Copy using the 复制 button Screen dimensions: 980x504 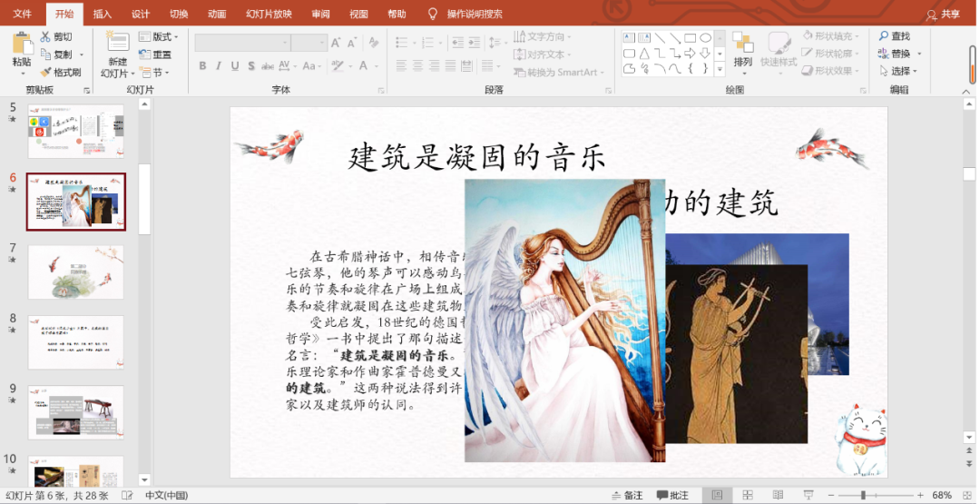pos(57,54)
